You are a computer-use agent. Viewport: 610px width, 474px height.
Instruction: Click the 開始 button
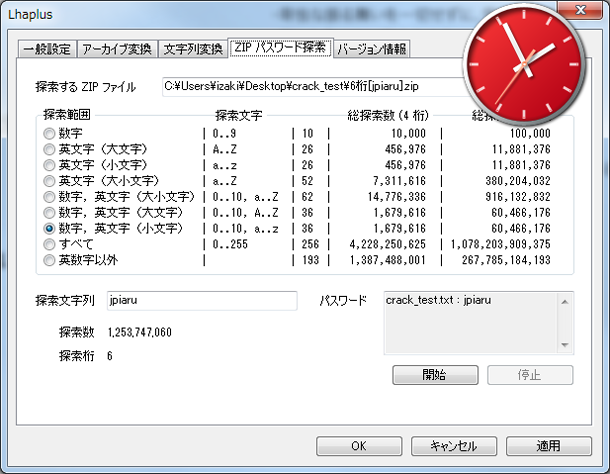coord(435,375)
